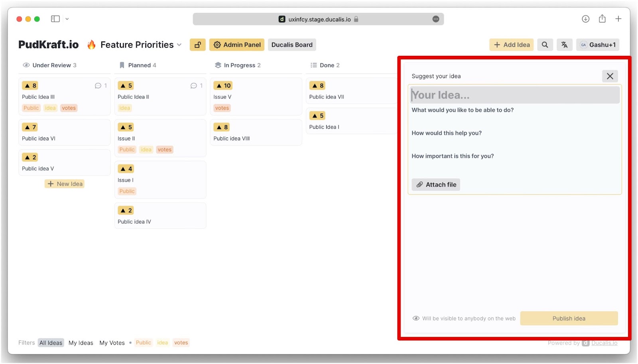Click the Public tag on Issue I card

click(127, 191)
